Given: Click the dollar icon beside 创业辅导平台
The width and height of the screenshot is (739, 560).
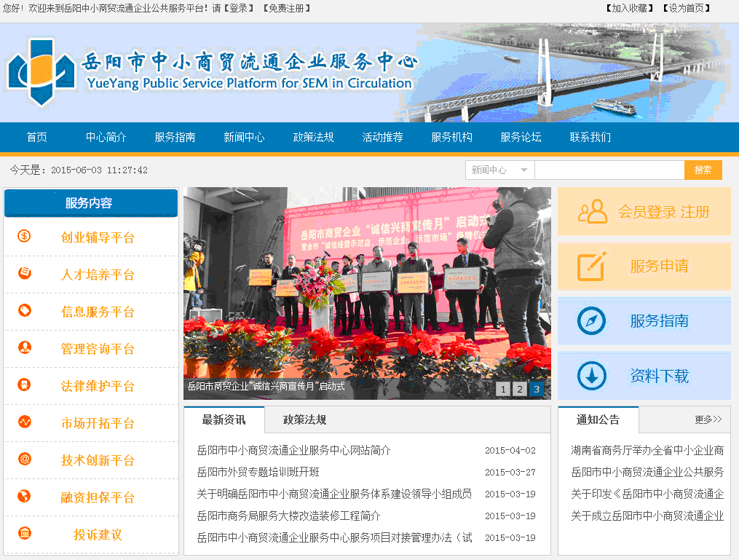Looking at the screenshot, I should [x=25, y=236].
